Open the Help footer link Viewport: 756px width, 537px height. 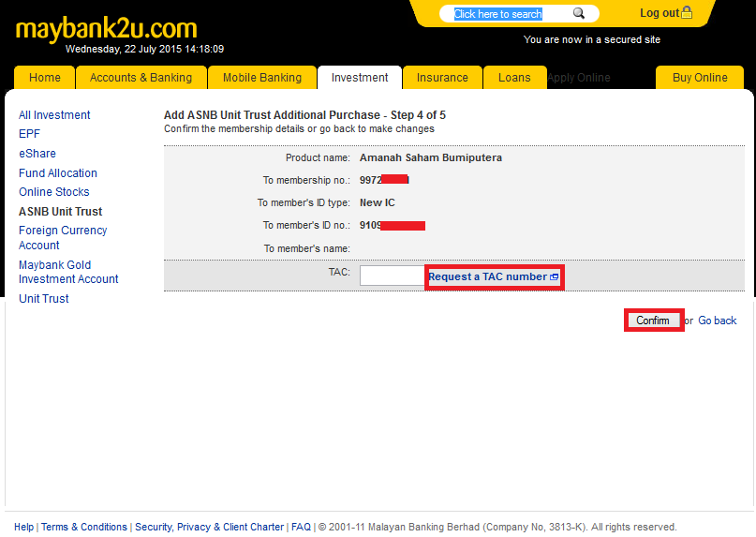[23, 527]
